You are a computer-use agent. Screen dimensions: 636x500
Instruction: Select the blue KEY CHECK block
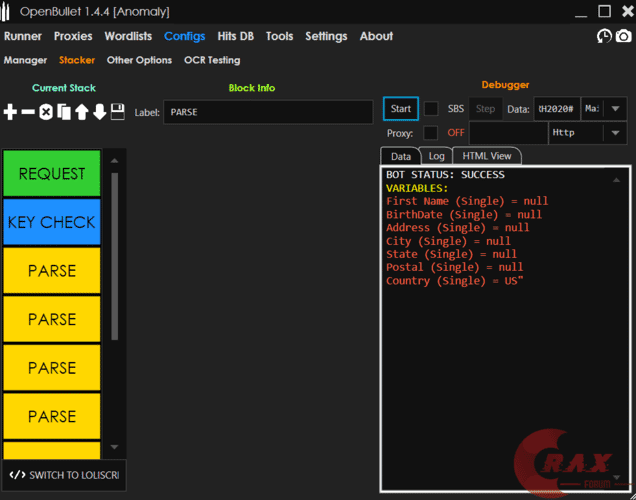coord(52,222)
